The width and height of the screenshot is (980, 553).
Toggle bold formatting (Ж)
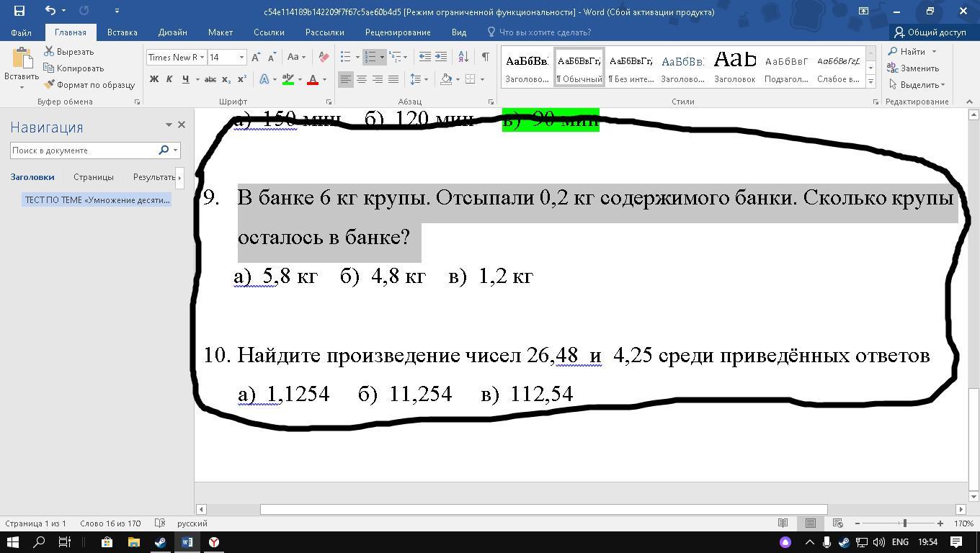click(x=153, y=79)
